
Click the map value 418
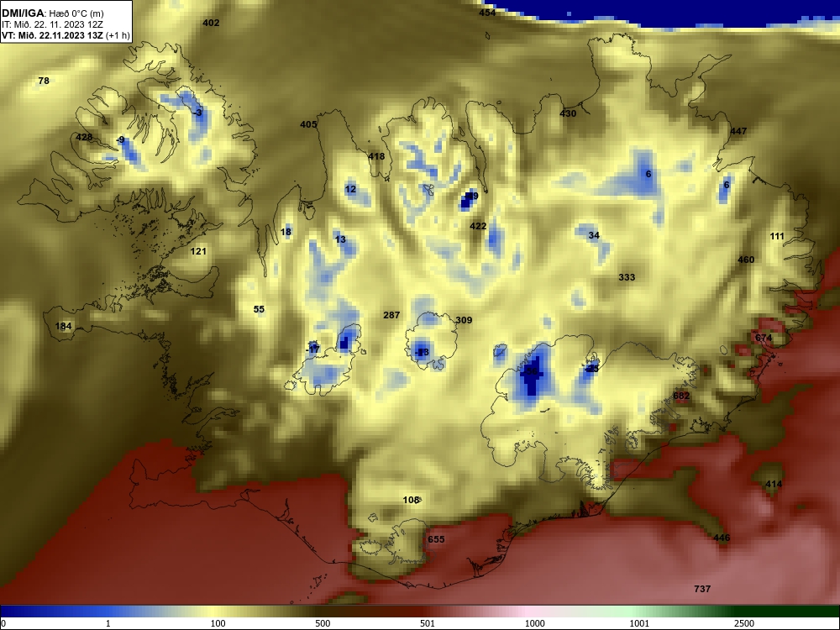pos(376,156)
